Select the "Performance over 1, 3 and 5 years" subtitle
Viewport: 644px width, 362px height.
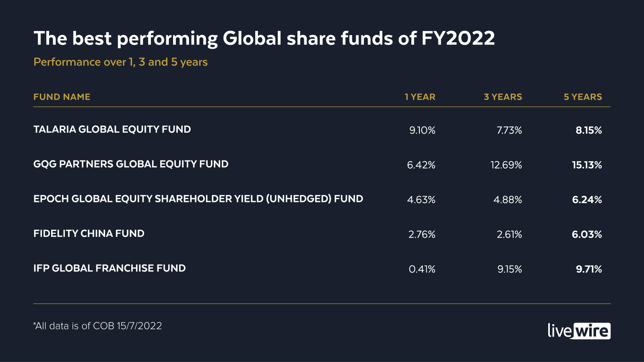[x=120, y=62]
